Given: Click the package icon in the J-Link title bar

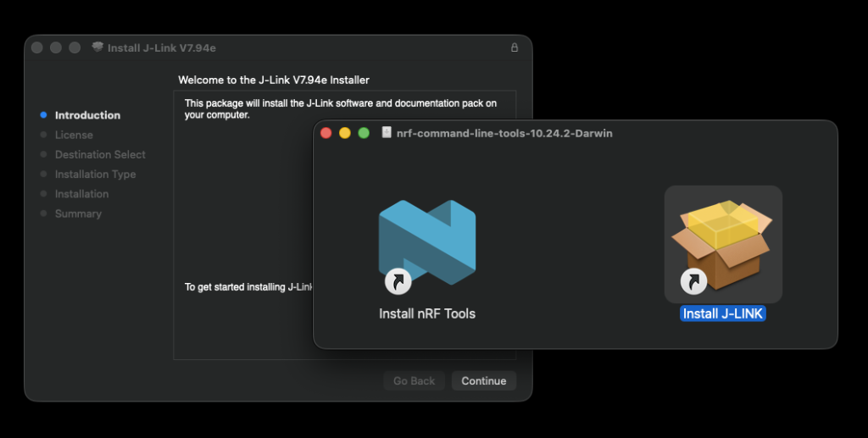Looking at the screenshot, I should (x=97, y=47).
